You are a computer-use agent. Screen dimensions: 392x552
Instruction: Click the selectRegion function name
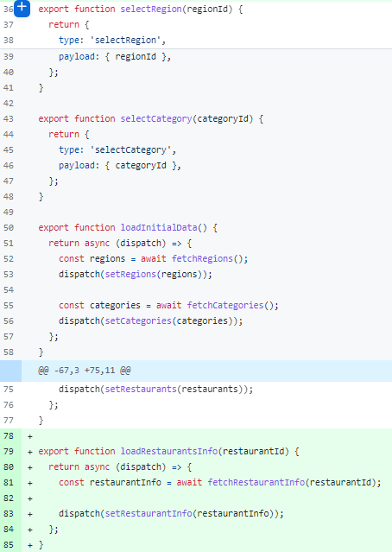coord(151,10)
